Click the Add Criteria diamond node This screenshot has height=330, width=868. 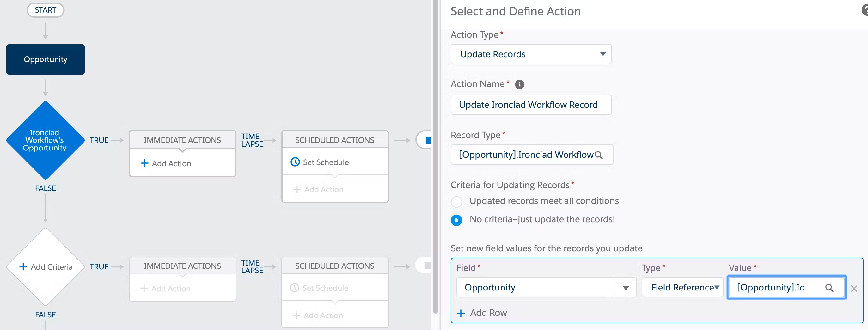[46, 267]
